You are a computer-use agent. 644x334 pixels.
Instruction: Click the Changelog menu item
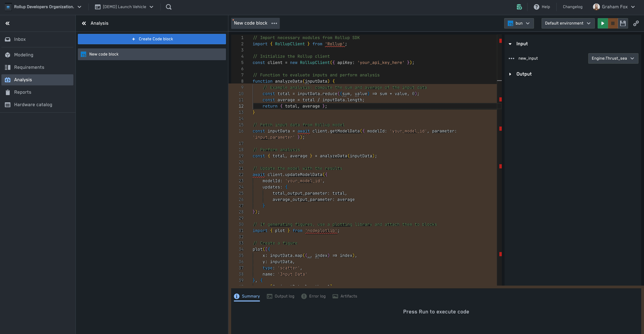[572, 7]
